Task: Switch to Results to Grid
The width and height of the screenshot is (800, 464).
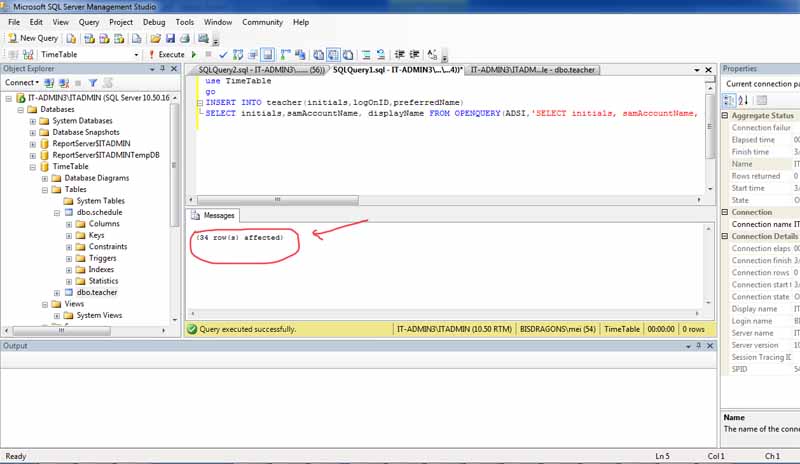Action: point(333,54)
